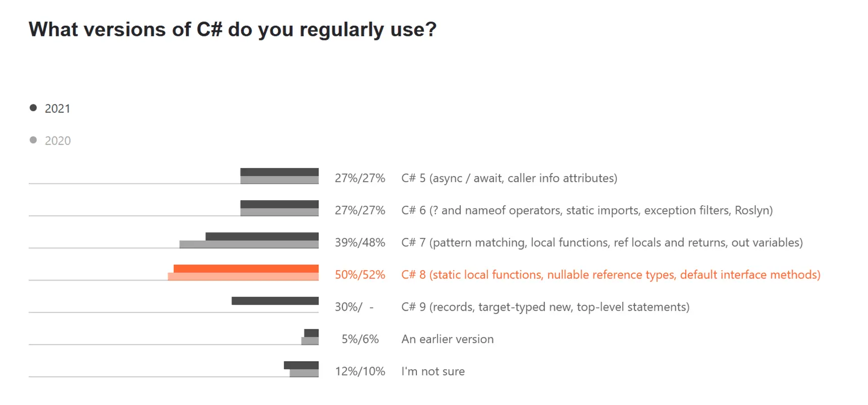This screenshot has height=405, width=868.
Task: Click the dark 2021 bar for C# 5
Action: 280,172
